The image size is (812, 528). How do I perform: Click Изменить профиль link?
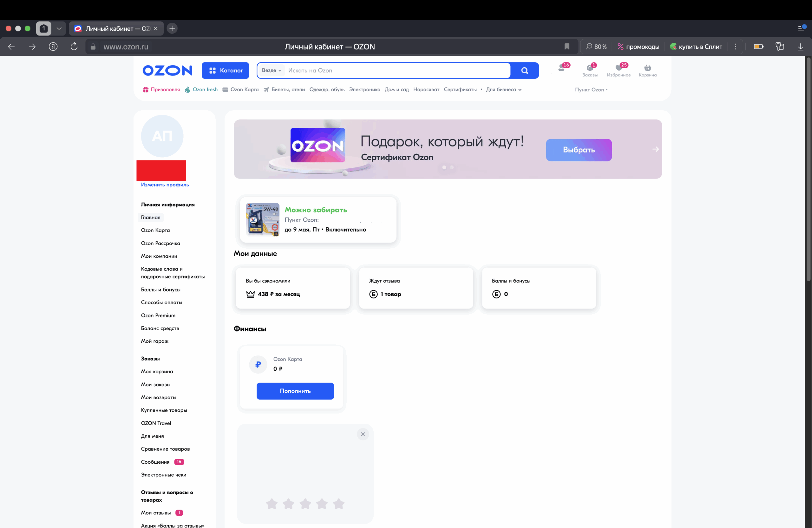(x=165, y=185)
